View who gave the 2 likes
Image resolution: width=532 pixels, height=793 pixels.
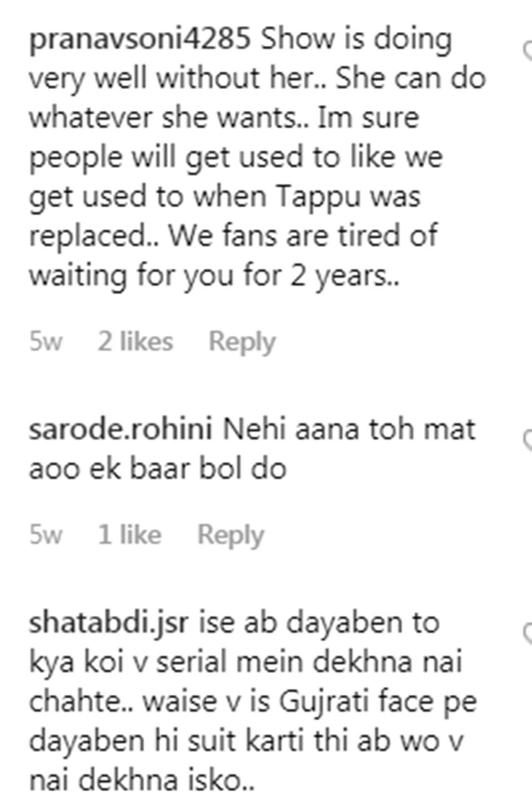[135, 342]
